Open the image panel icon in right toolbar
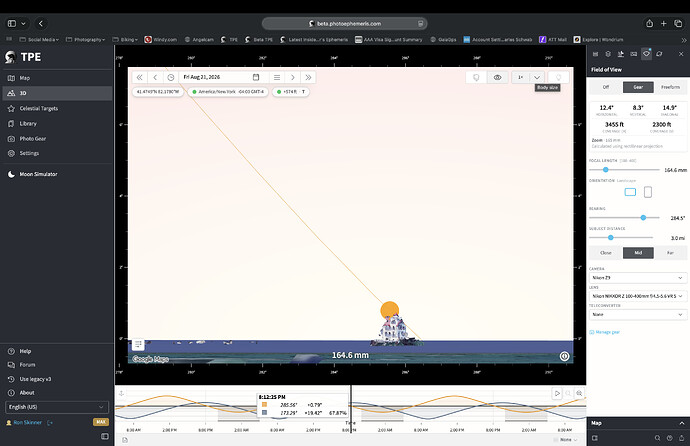 pyautogui.click(x=634, y=54)
